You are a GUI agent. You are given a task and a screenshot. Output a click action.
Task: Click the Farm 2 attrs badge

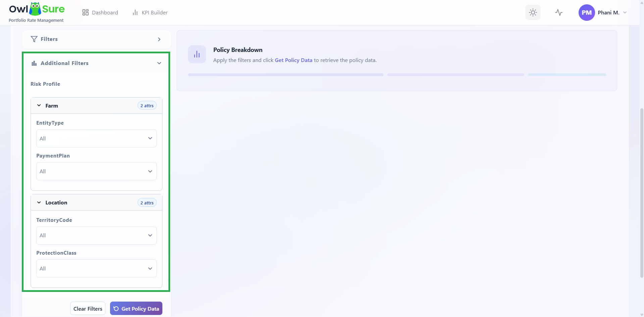pos(147,106)
